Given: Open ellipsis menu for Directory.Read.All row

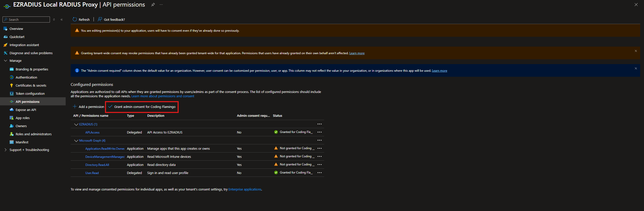Looking at the screenshot, I should 320,165.
